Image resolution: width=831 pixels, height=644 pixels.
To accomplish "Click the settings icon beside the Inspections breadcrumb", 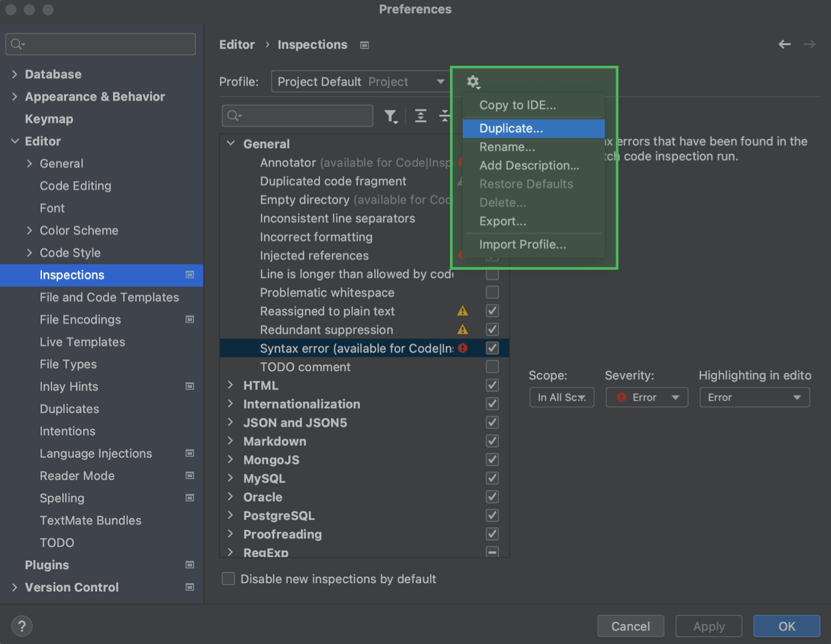I will point(365,44).
